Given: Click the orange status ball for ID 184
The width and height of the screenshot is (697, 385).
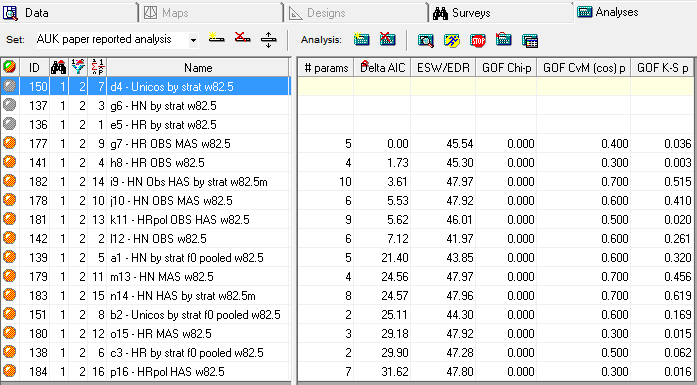Looking at the screenshot, I should (9, 371).
